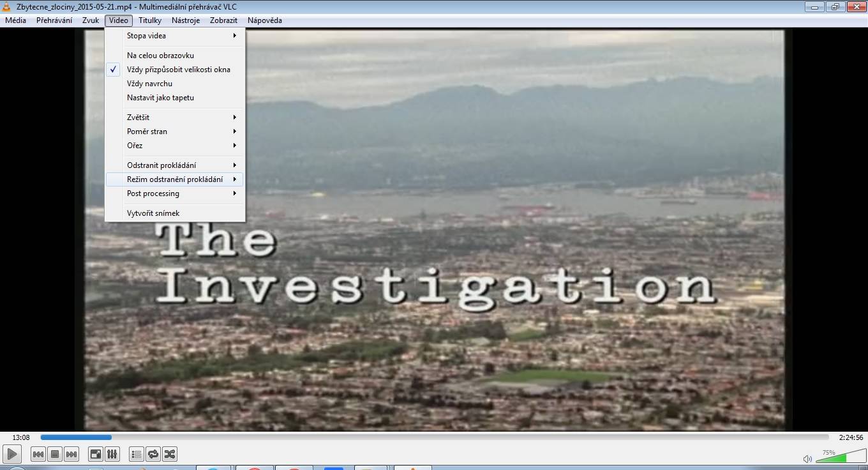Open the Přehrávání menu

coord(54,20)
